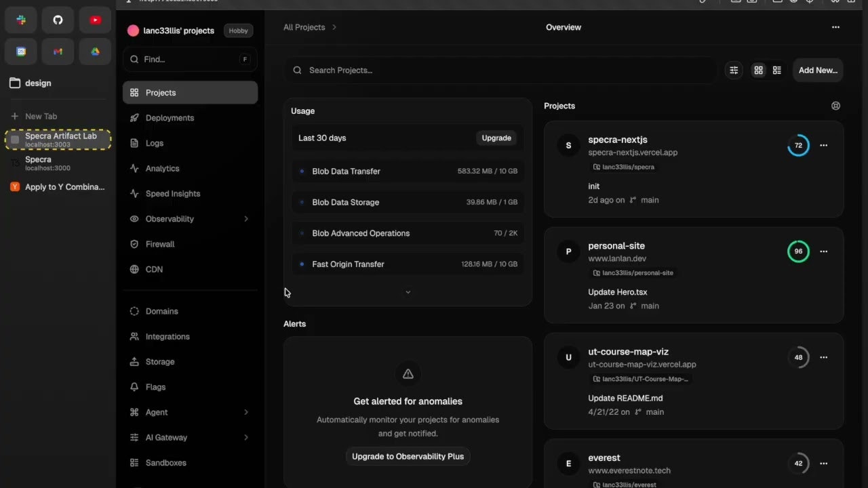
Task: Switch to Specra localhost:3000 tab
Action: pyautogui.click(x=58, y=163)
